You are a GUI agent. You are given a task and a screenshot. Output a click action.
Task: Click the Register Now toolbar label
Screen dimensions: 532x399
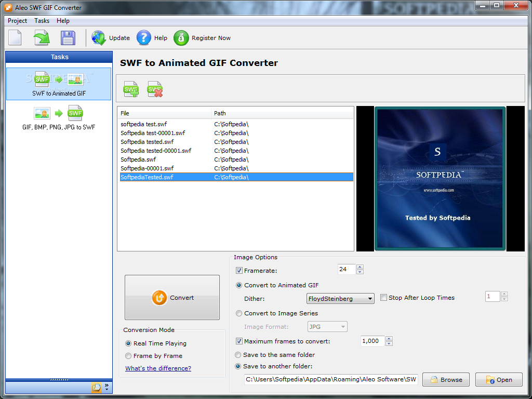(x=211, y=38)
